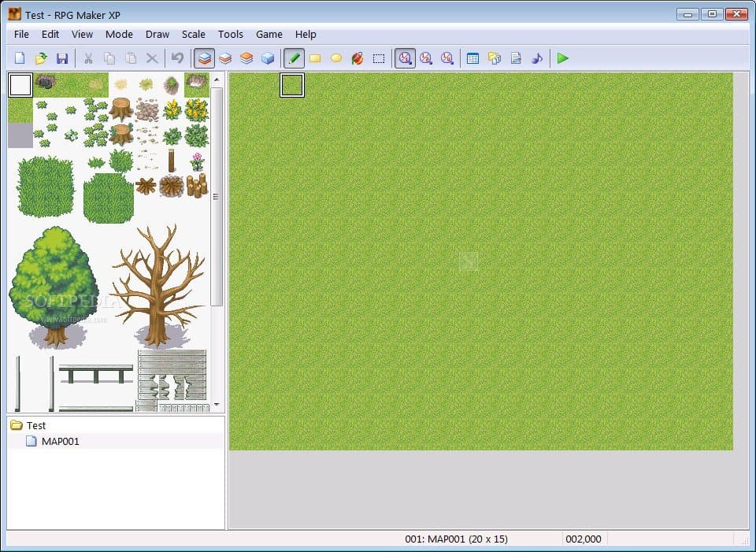Open the Scale menu
Viewport: 756px width, 552px height.
[x=194, y=34]
